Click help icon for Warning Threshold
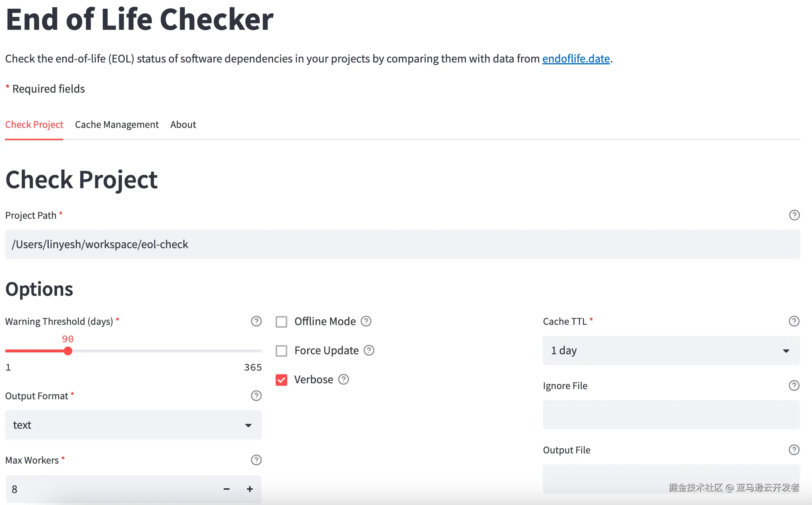The image size is (812, 505). point(256,321)
